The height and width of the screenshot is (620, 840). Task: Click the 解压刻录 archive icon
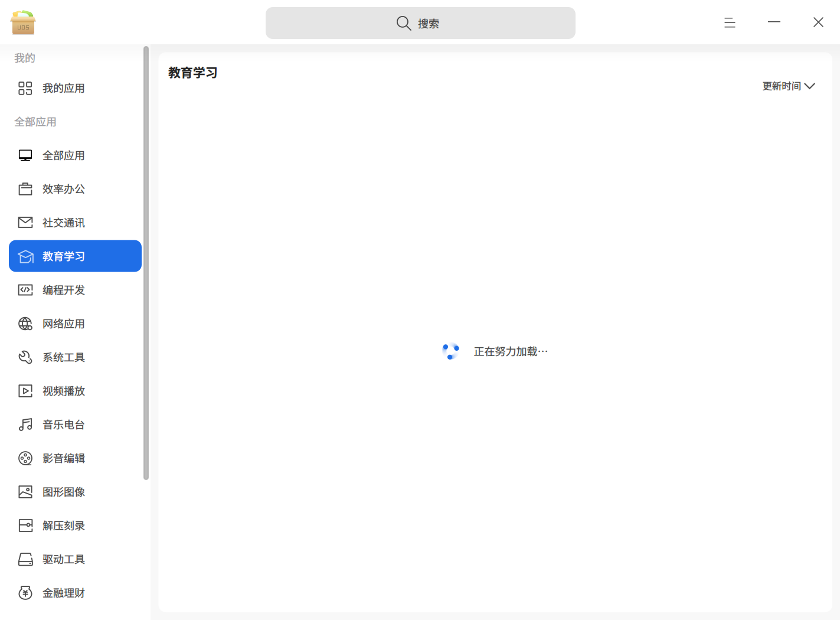click(x=25, y=526)
